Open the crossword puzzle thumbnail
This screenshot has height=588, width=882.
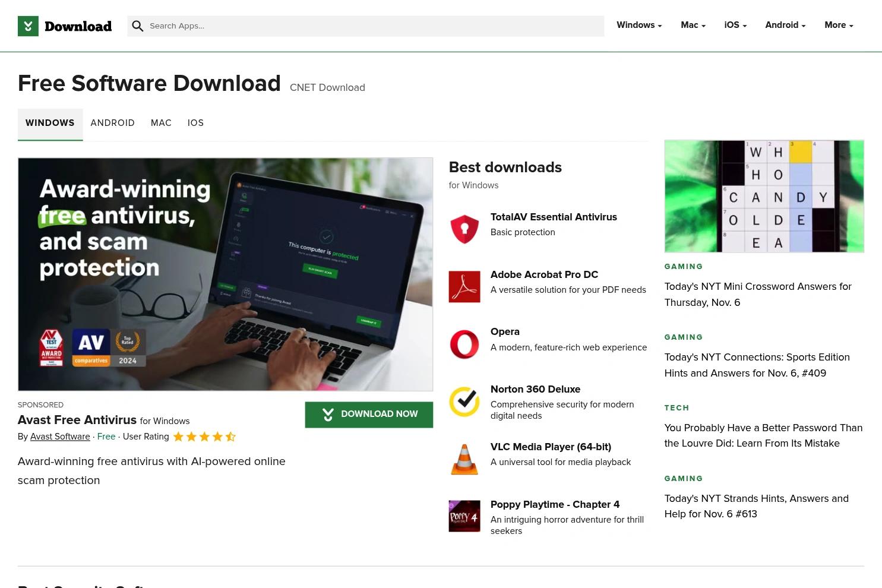(x=764, y=196)
